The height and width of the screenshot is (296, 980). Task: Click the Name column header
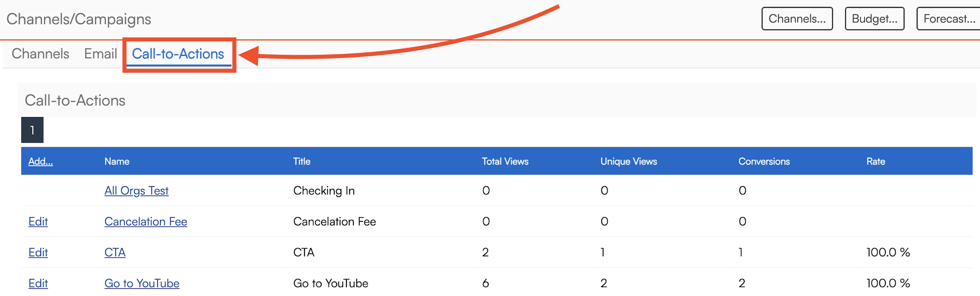117,161
